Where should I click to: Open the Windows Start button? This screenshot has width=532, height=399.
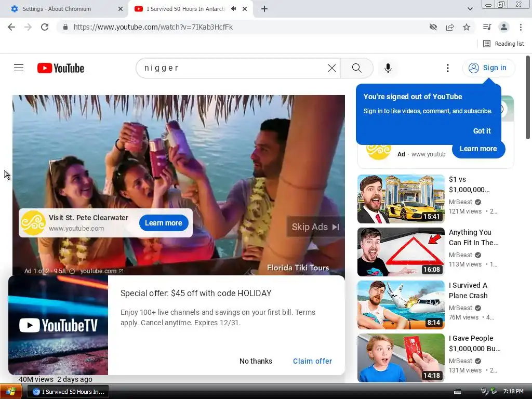11,392
